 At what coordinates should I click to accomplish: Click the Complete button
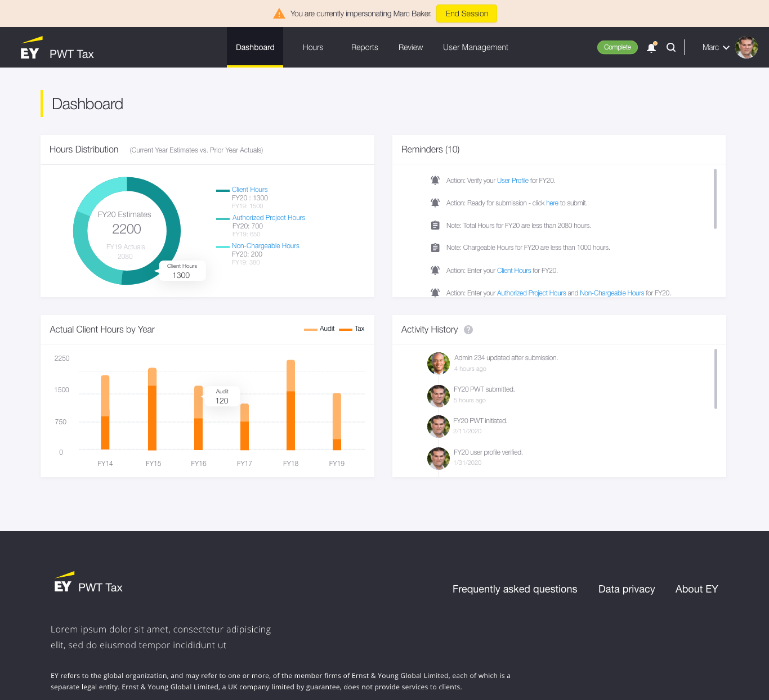pyautogui.click(x=617, y=47)
